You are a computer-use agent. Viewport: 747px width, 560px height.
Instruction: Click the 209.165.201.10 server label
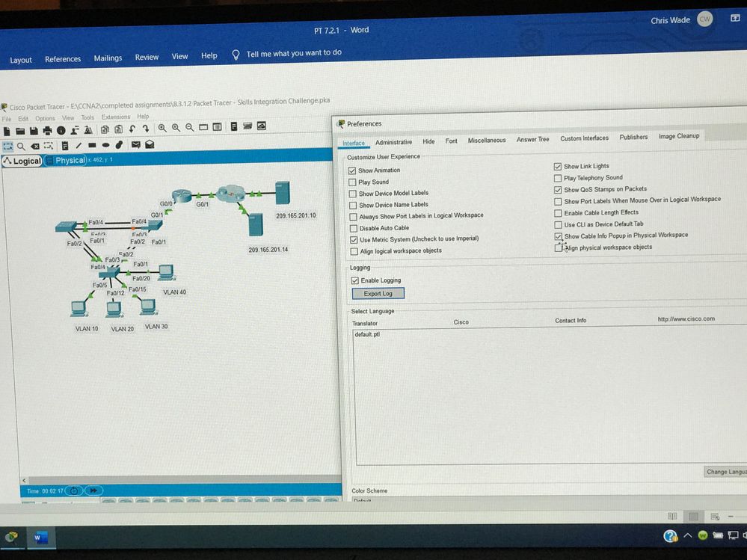point(296,216)
